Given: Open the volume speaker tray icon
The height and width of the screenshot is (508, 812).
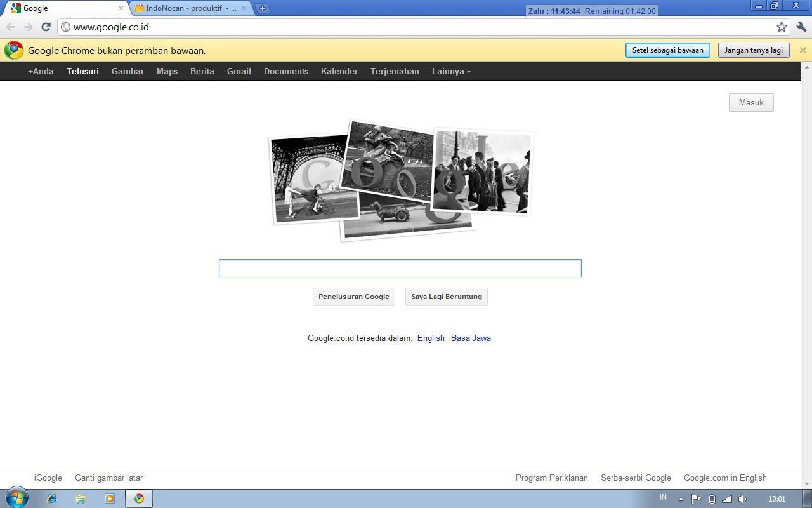Looking at the screenshot, I should [743, 499].
